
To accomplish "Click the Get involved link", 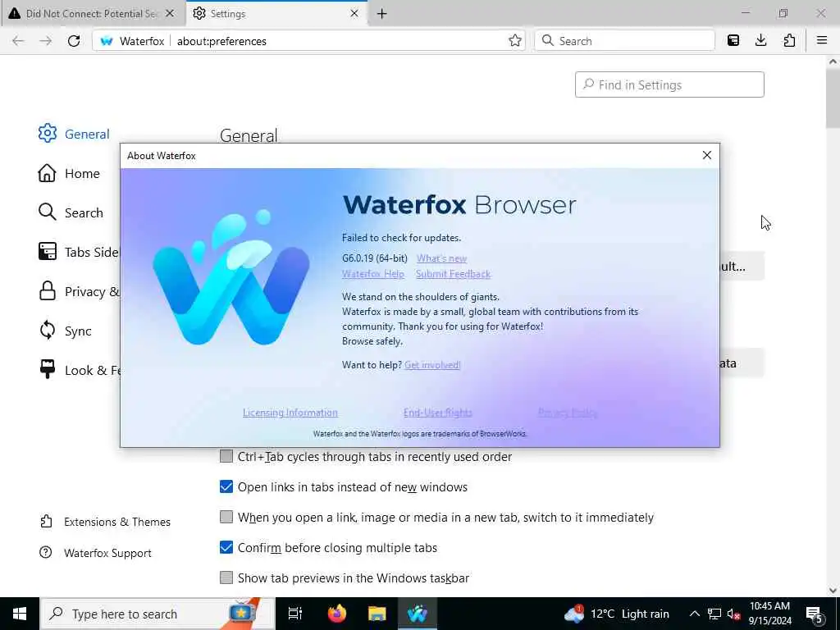I will pyautogui.click(x=432, y=365).
